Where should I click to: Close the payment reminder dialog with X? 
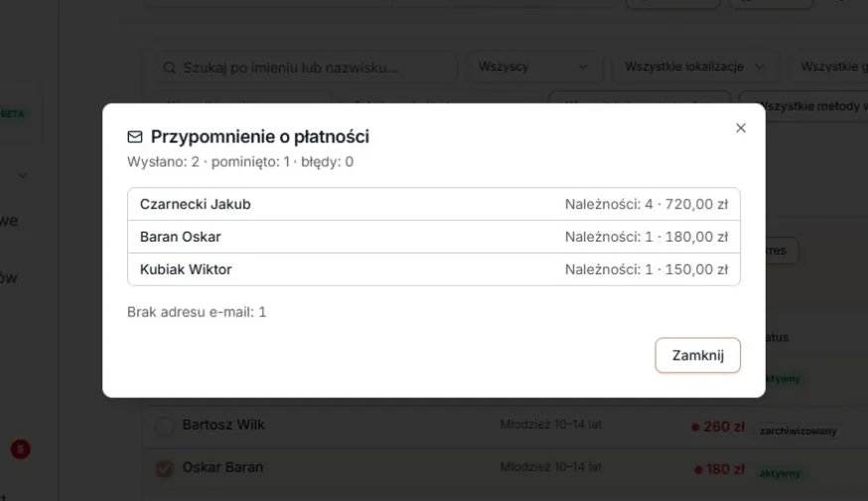741,128
